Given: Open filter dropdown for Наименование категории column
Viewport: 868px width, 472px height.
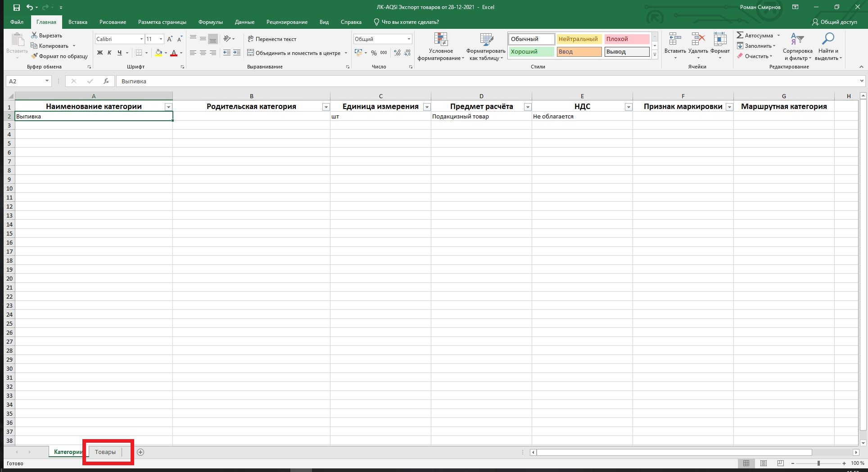Looking at the screenshot, I should 168,107.
